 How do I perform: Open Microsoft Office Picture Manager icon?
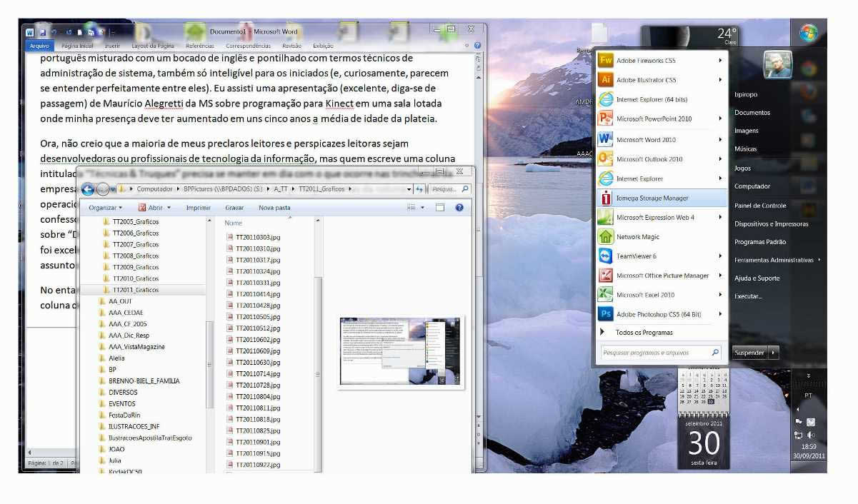tap(606, 275)
